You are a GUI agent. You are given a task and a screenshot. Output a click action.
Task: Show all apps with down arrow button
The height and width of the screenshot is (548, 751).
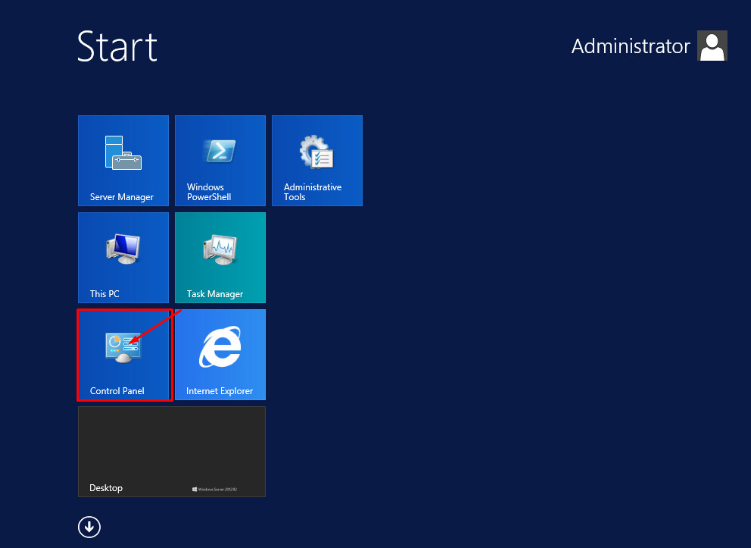click(89, 527)
